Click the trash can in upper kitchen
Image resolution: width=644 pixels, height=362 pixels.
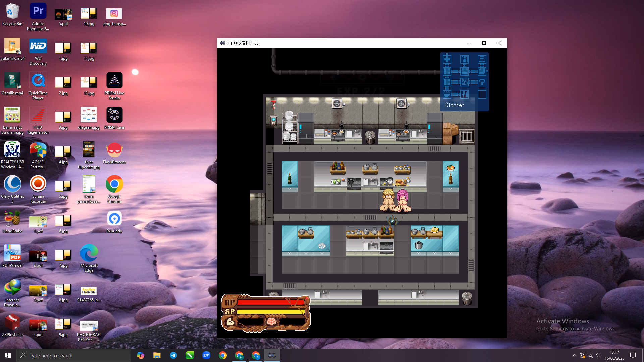click(370, 137)
